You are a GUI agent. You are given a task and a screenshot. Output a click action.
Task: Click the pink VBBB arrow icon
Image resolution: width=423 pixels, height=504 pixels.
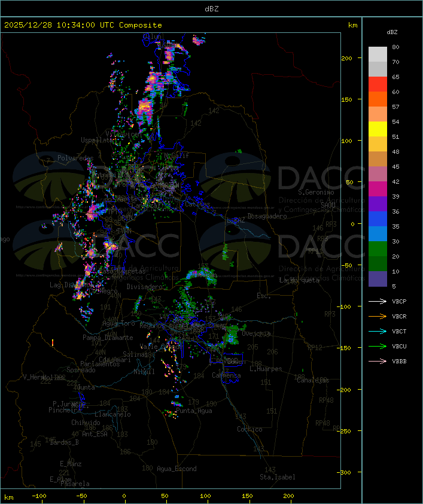point(378,361)
